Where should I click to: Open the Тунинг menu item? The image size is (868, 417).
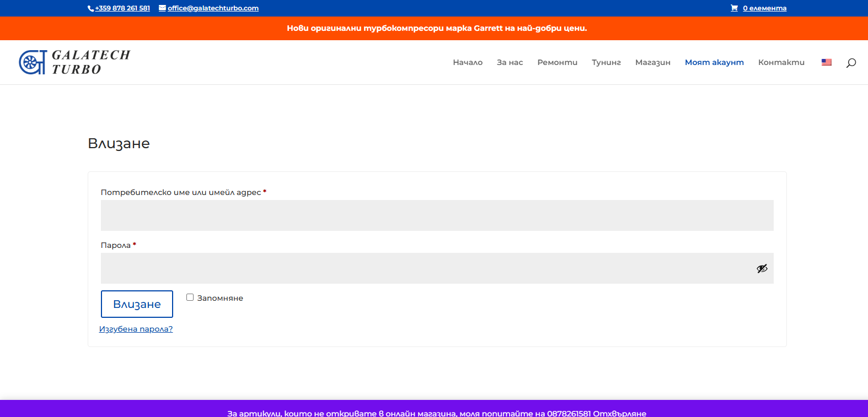click(x=606, y=62)
